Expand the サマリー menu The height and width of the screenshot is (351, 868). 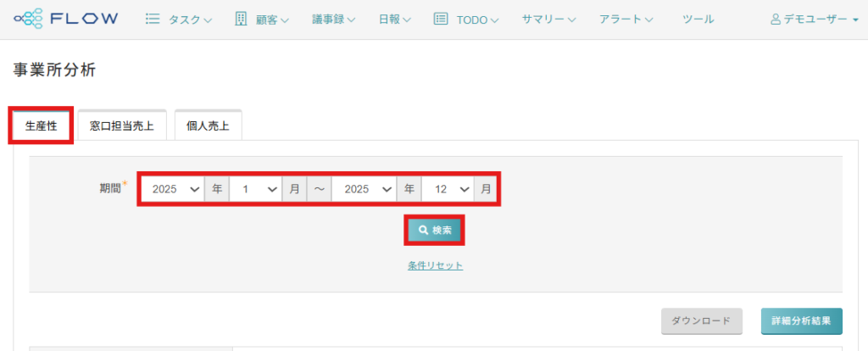pyautogui.click(x=548, y=19)
